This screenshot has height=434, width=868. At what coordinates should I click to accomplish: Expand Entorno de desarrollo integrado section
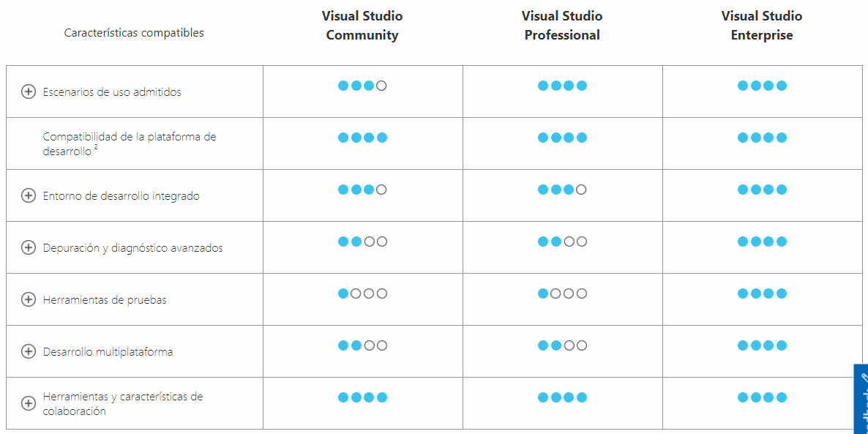pyautogui.click(x=29, y=195)
